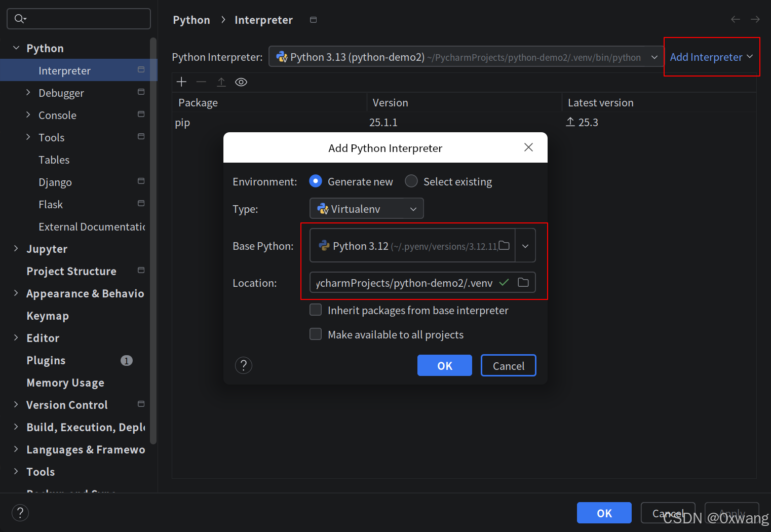Enable Inherit packages from base interpreter
The image size is (771, 532).
click(316, 310)
